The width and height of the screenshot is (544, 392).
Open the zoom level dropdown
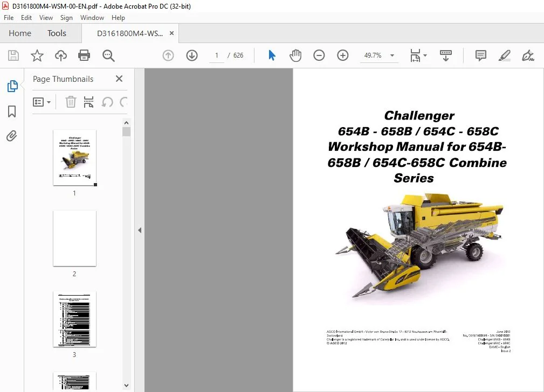click(392, 55)
